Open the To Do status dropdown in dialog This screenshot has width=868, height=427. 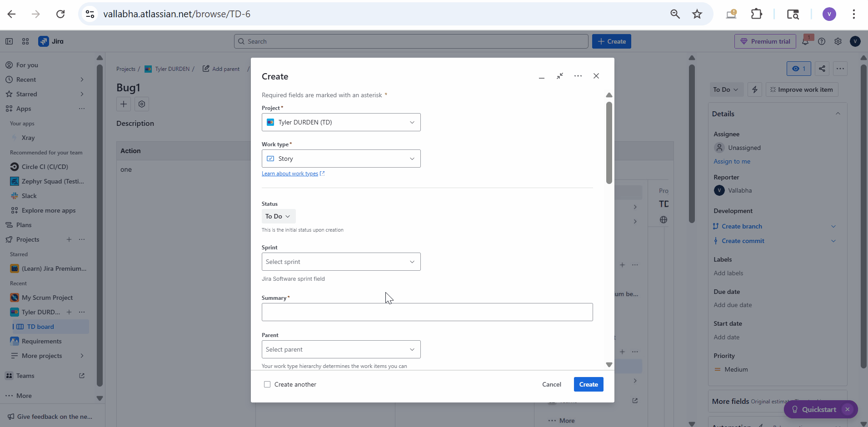click(x=278, y=216)
